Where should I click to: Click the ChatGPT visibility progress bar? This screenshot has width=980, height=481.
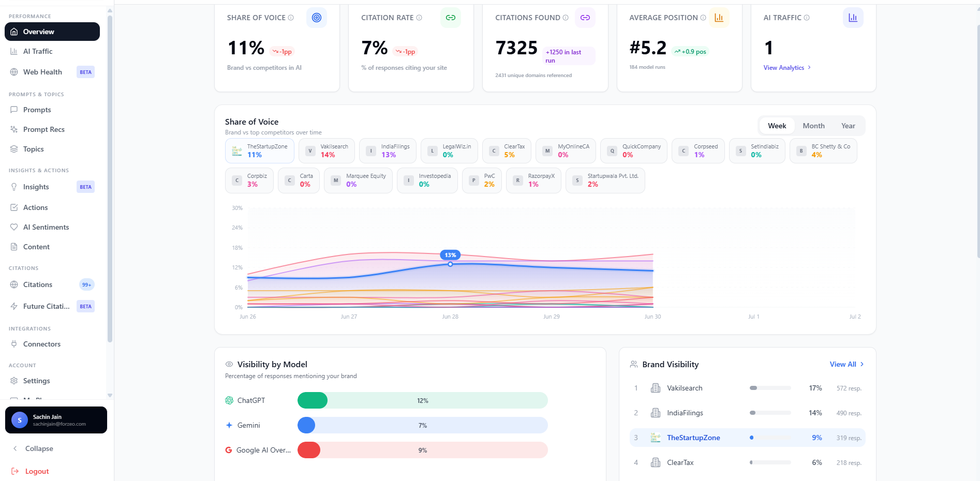[422, 400]
